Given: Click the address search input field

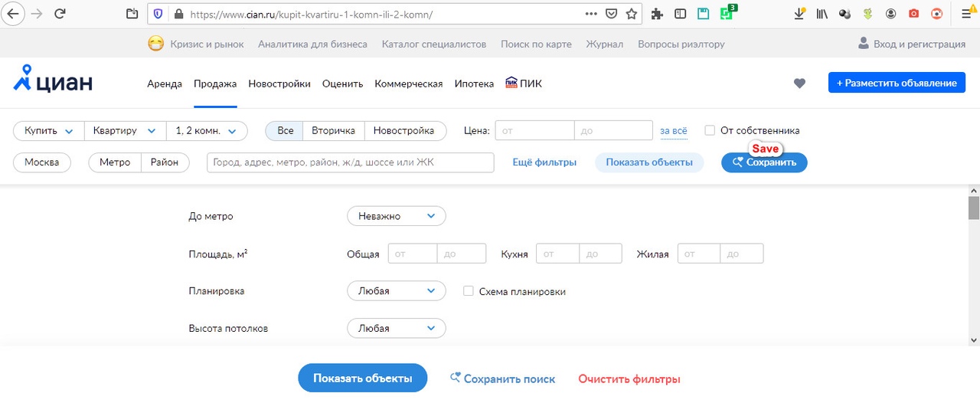Looking at the screenshot, I should [x=350, y=162].
